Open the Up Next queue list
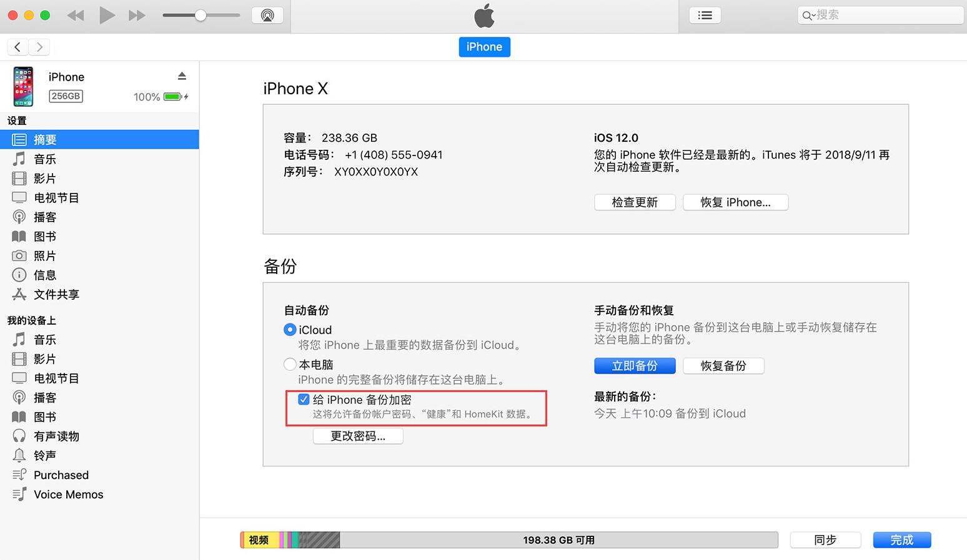This screenshot has height=560, width=967. (x=705, y=15)
